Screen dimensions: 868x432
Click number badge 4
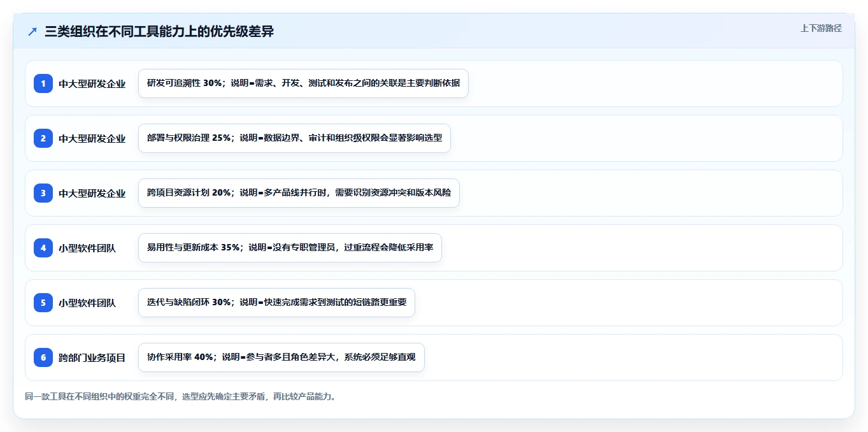[43, 248]
